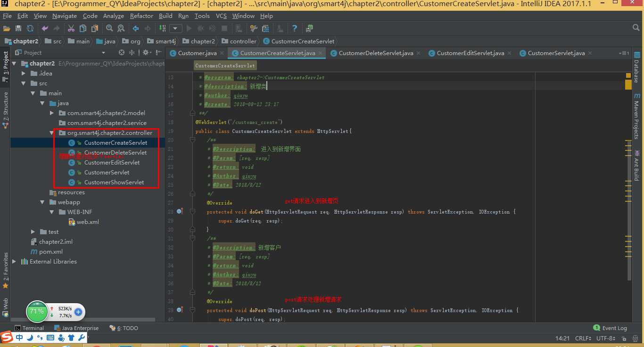Viewport: 644px width, 347px height.
Task: Fold the class Javadoc comment at line 17
Action: 192,113
